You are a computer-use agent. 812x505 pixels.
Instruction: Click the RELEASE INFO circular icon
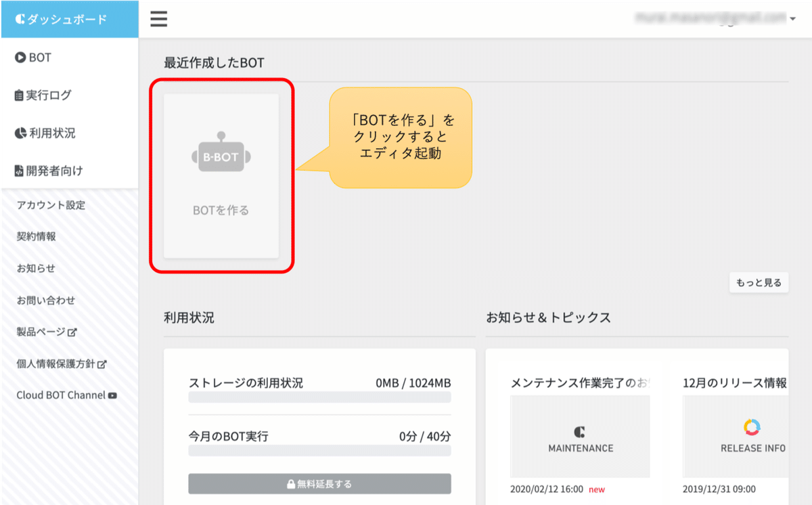(x=752, y=428)
